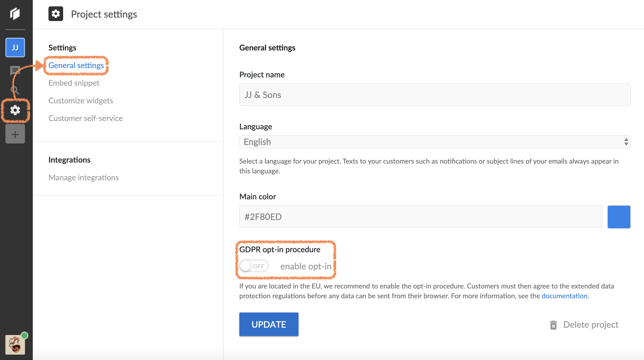Viewport: 644px width, 360px height.
Task: Click the Project settings header gear icon
Action: pyautogui.click(x=56, y=14)
